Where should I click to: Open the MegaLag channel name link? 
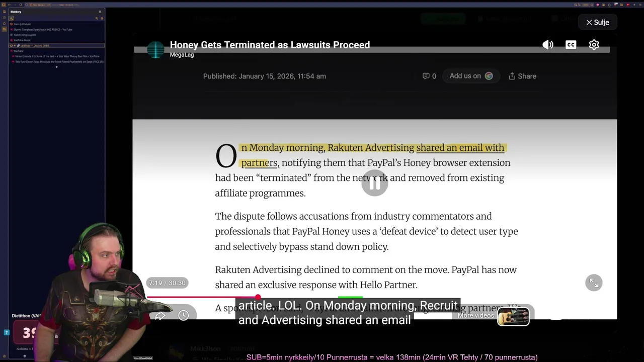(182, 55)
